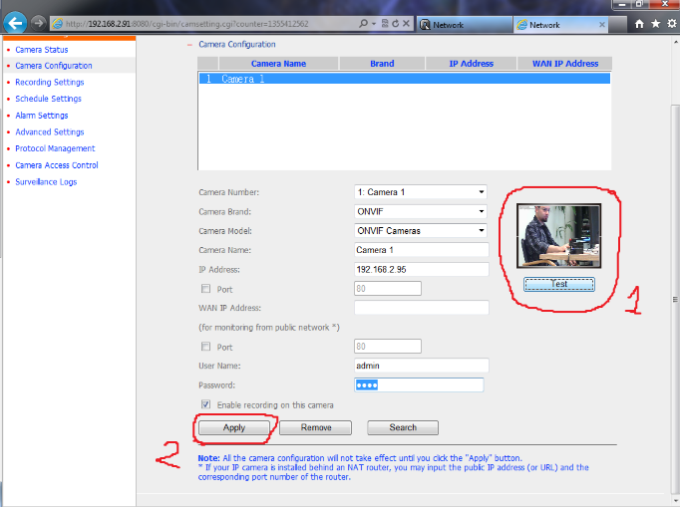Toggle Enable recording on this camera

(x=205, y=405)
